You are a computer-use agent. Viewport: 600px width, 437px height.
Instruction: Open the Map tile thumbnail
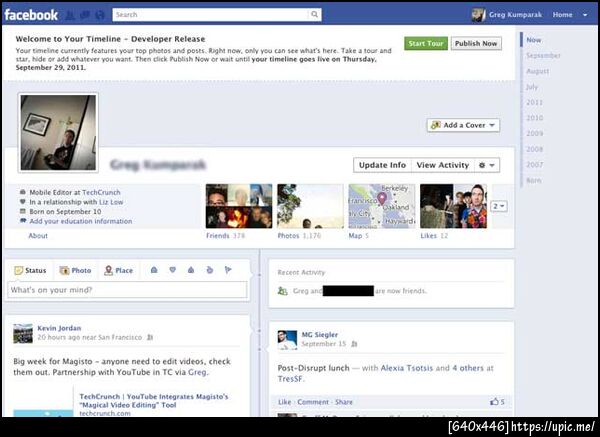point(382,206)
